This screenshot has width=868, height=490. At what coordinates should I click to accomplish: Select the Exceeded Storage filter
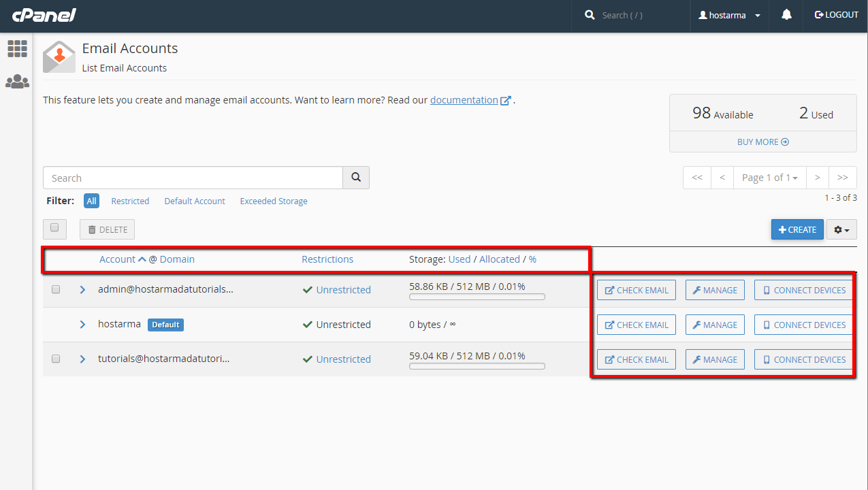(274, 201)
